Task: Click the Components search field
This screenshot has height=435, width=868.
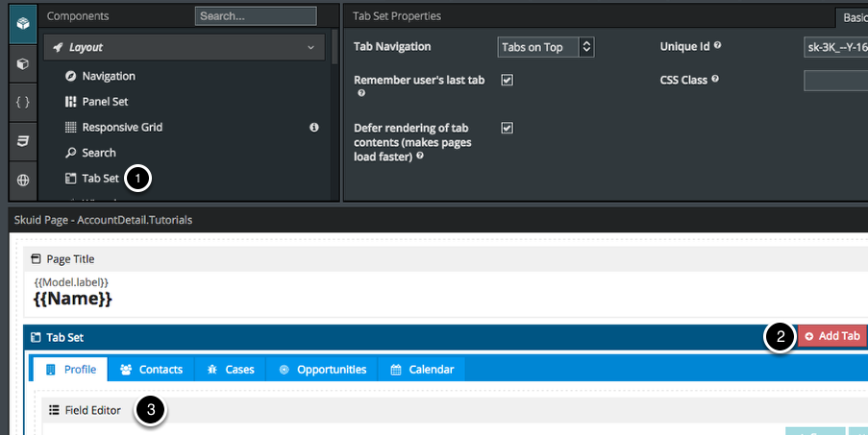Action: (x=255, y=16)
